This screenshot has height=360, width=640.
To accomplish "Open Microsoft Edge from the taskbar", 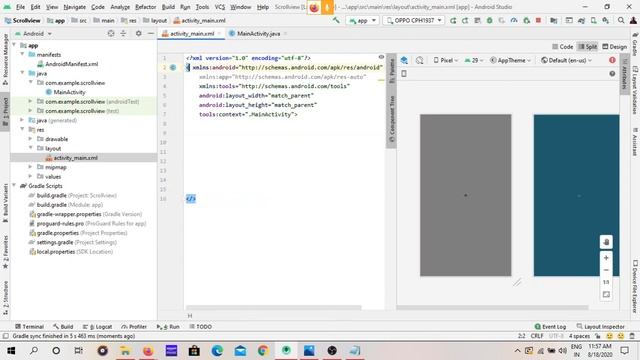I will pos(217,351).
